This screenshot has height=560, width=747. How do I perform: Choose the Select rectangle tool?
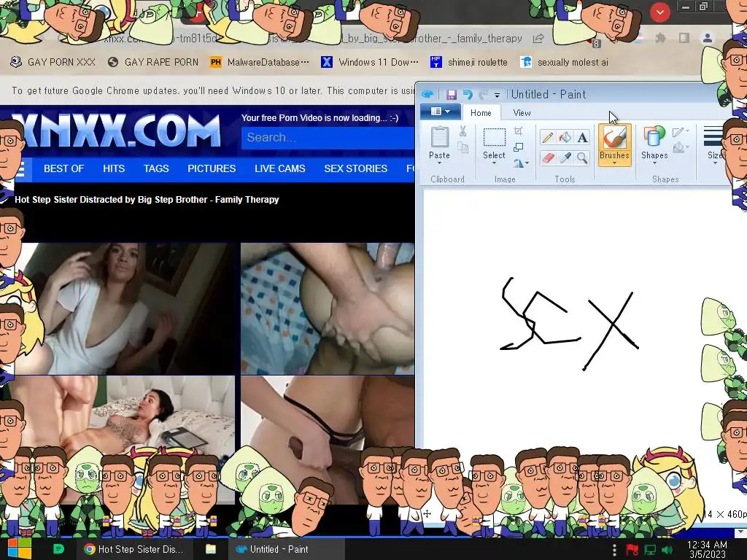point(494,138)
